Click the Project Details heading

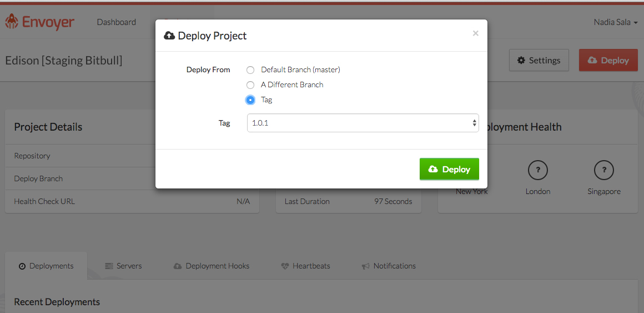click(x=48, y=127)
